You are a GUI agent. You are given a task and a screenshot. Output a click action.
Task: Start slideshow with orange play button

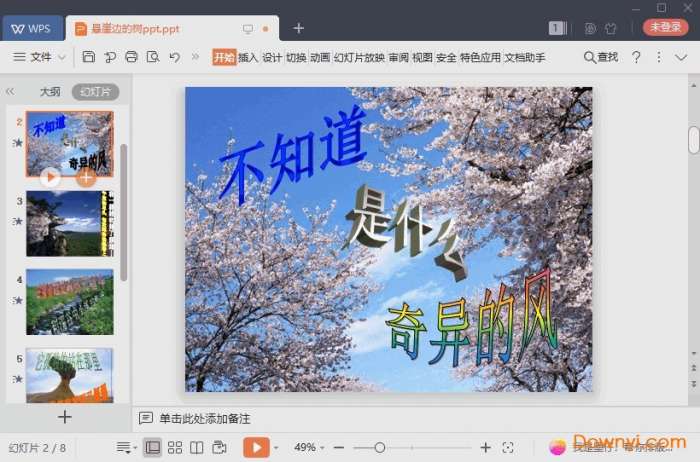click(256, 447)
